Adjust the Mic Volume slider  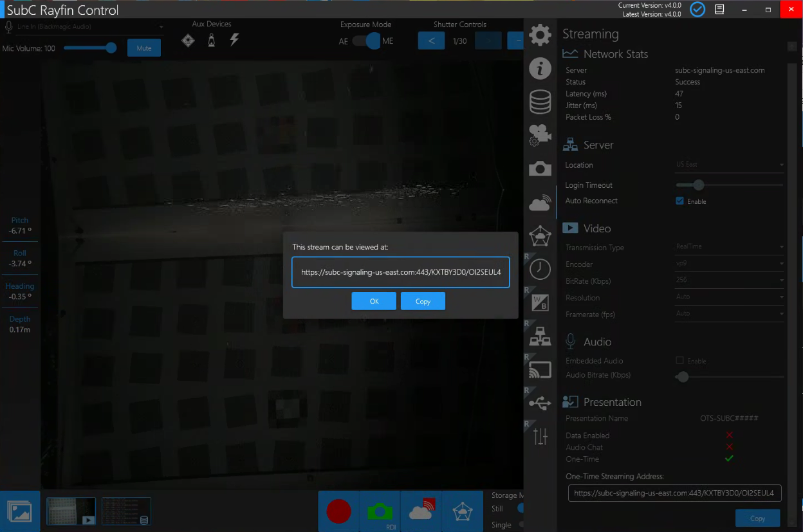tap(111, 48)
